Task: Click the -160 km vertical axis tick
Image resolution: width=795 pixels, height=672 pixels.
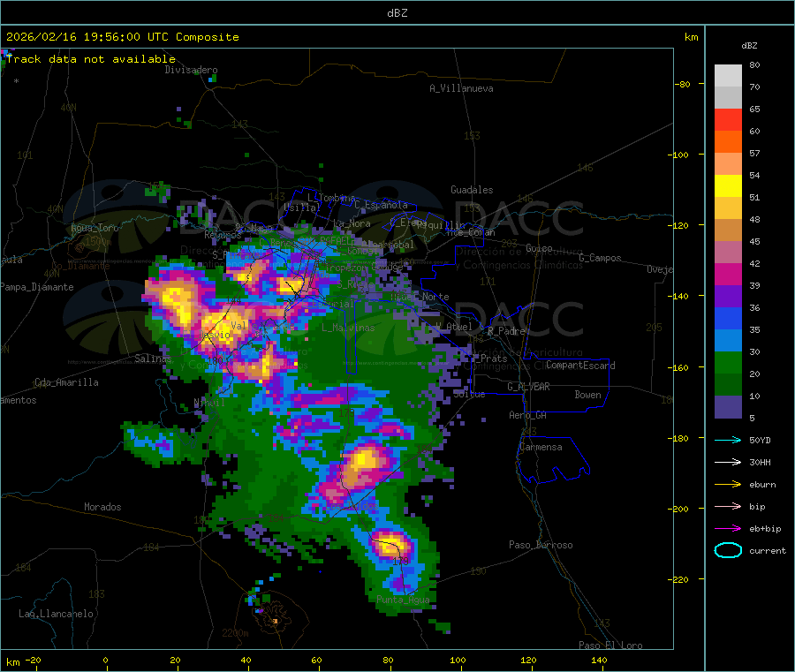Action: [x=680, y=367]
